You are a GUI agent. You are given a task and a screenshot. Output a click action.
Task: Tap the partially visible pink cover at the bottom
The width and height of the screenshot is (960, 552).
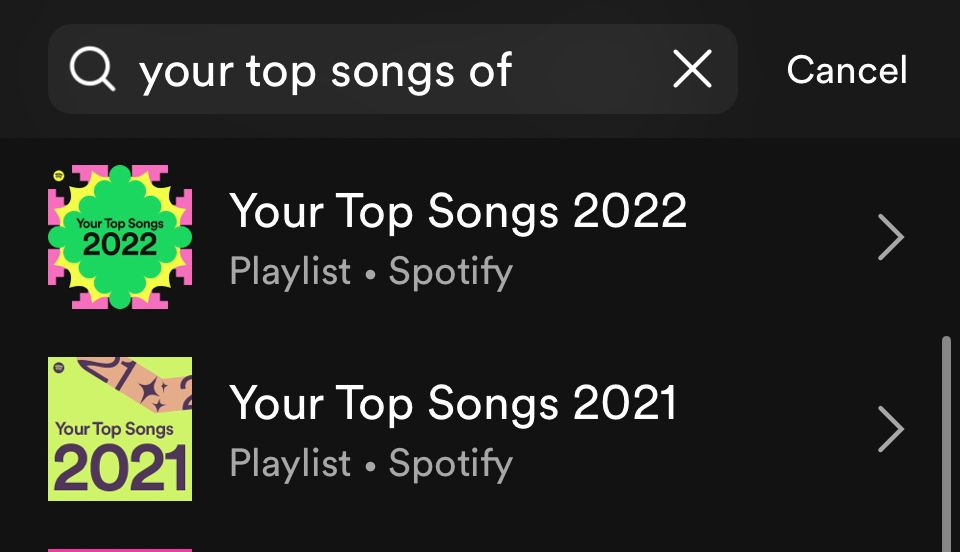point(120,548)
